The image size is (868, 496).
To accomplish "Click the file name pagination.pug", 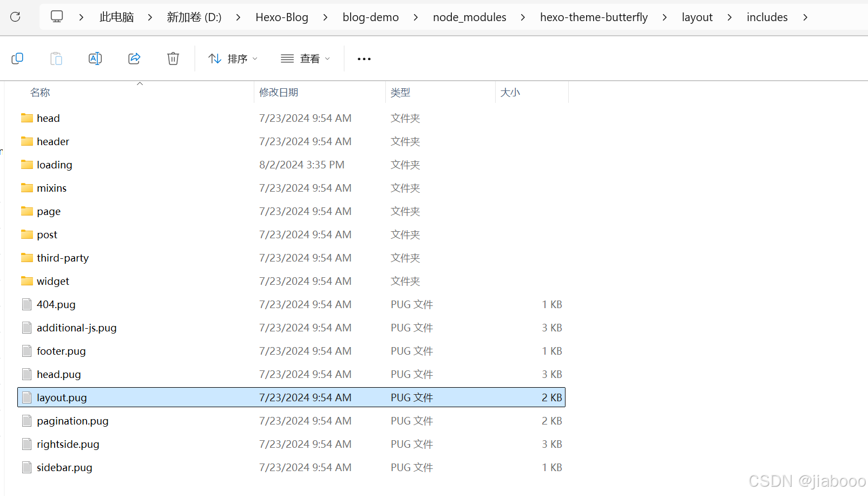I will click(x=73, y=421).
